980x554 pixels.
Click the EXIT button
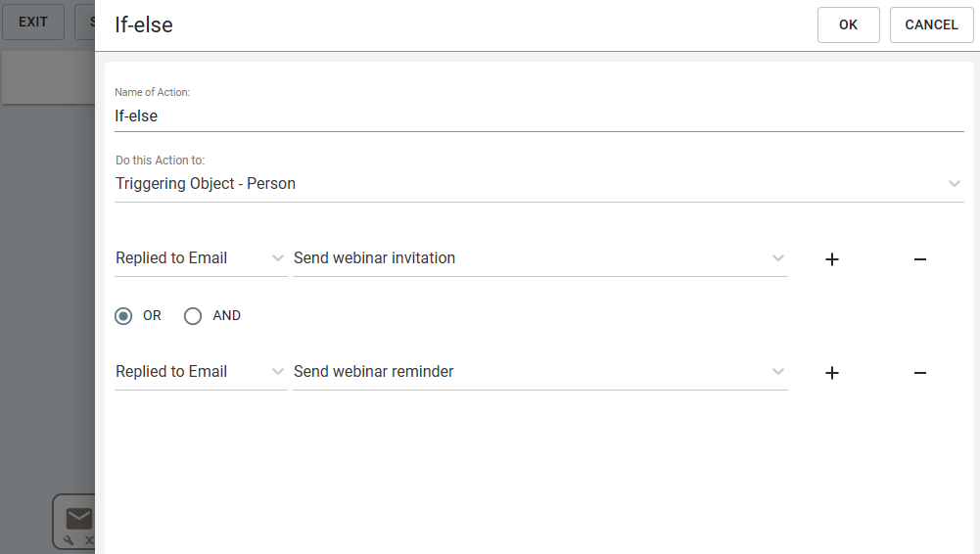coord(33,22)
